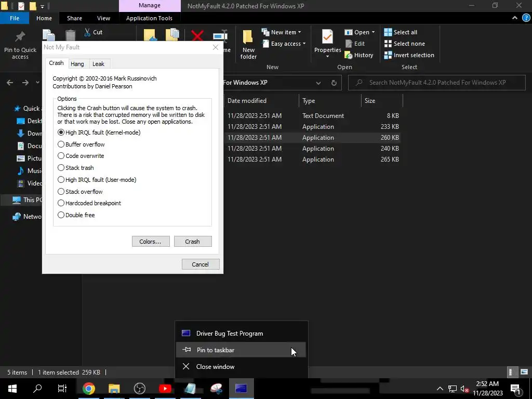Launch Driver Bug Test Program entry

pyautogui.click(x=241, y=333)
